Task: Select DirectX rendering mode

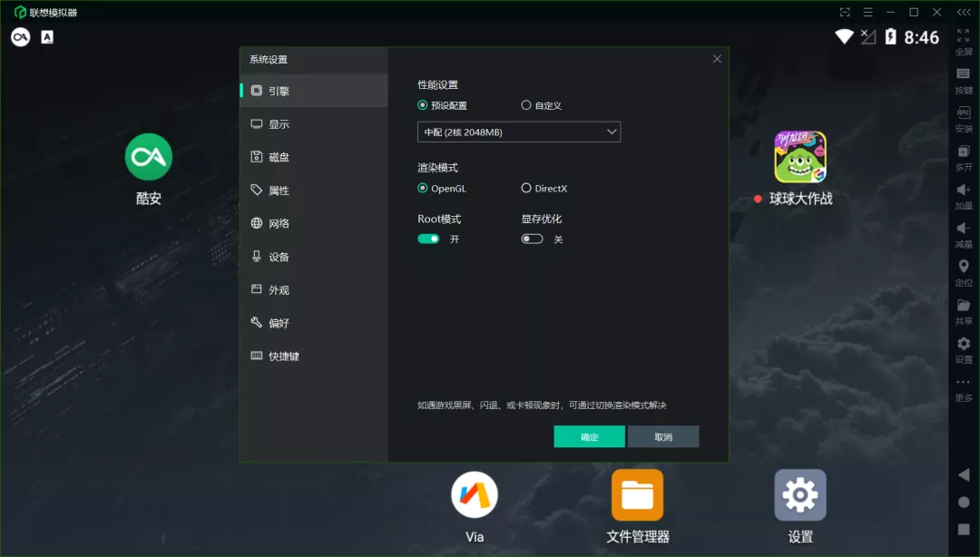Action: (x=524, y=188)
